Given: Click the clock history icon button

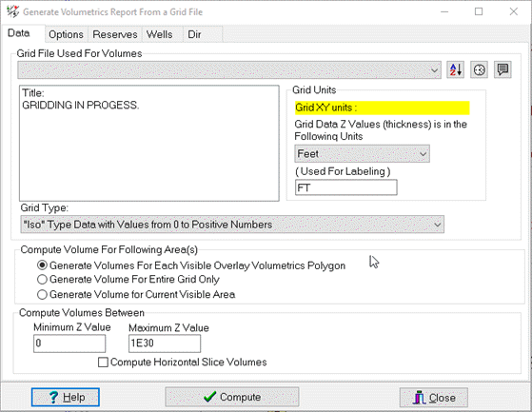Looking at the screenshot, I should tap(479, 70).
